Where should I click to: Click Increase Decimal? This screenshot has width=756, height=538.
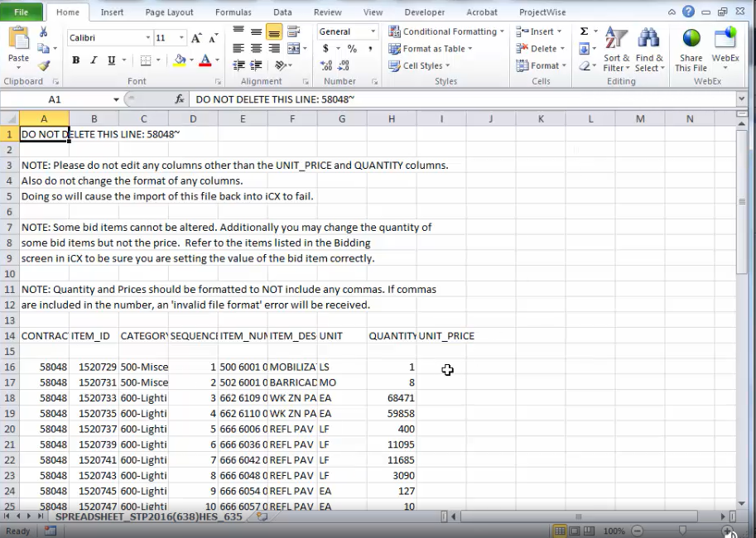326,65
